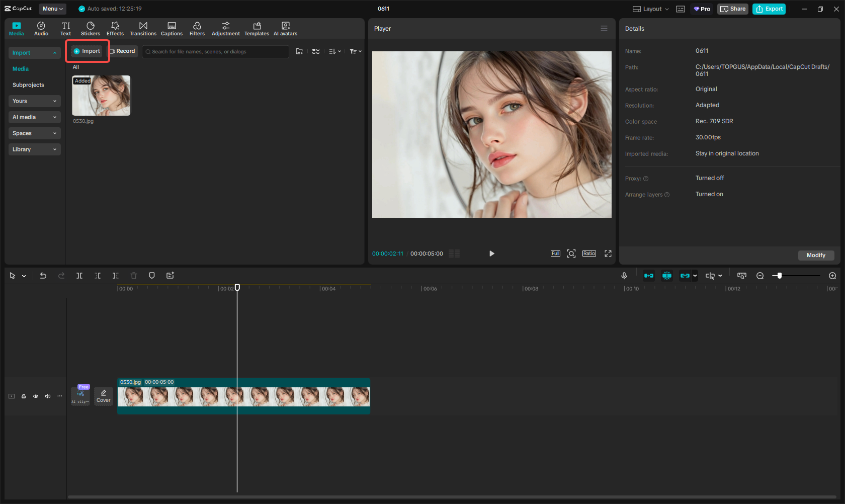The image size is (845, 504).
Task: Click the timeline zoom slider handle
Action: [x=779, y=276]
